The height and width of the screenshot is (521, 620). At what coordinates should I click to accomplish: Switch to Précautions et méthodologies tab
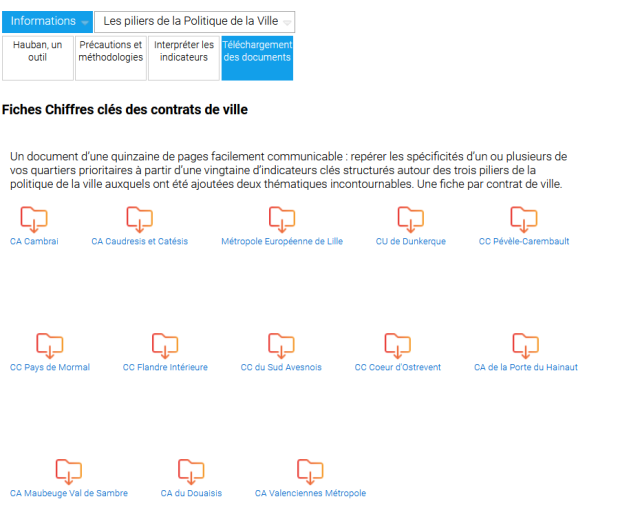pos(111,58)
